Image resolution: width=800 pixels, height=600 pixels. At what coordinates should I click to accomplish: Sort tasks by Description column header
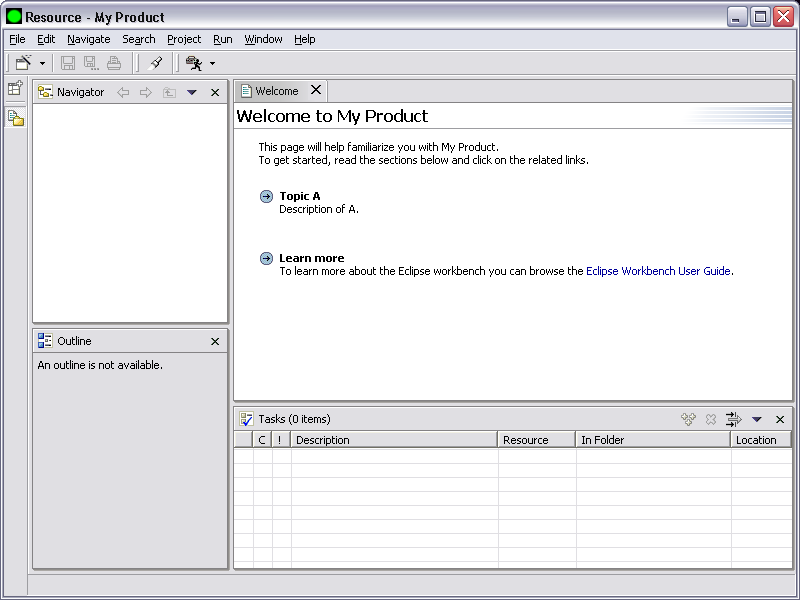pos(393,440)
